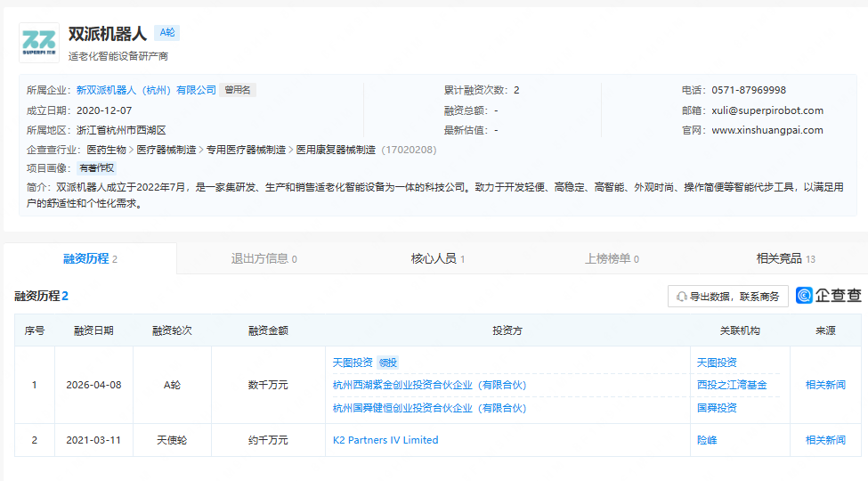Click the 天图投资 investor link
Image resolution: width=868 pixels, height=481 pixels.
pyautogui.click(x=353, y=363)
